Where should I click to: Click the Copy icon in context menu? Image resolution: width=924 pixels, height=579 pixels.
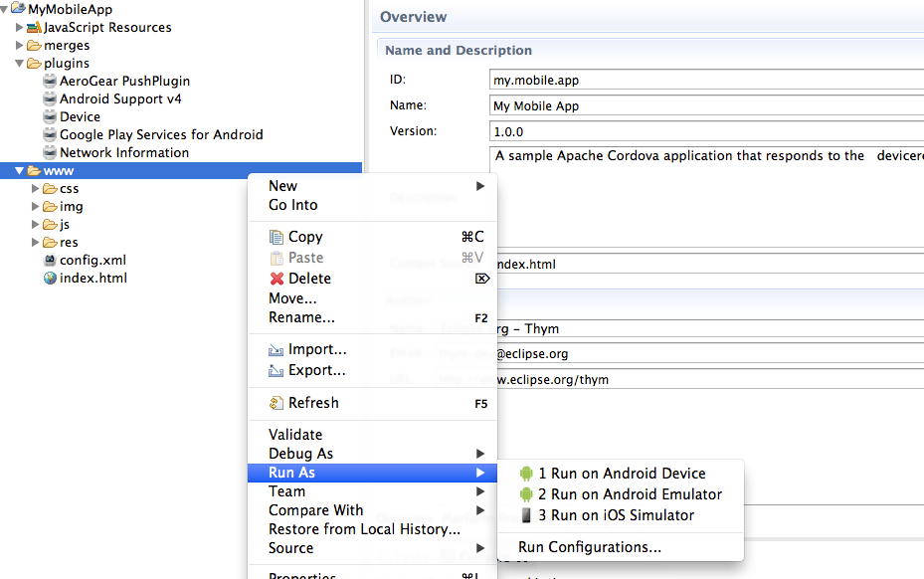(x=277, y=237)
